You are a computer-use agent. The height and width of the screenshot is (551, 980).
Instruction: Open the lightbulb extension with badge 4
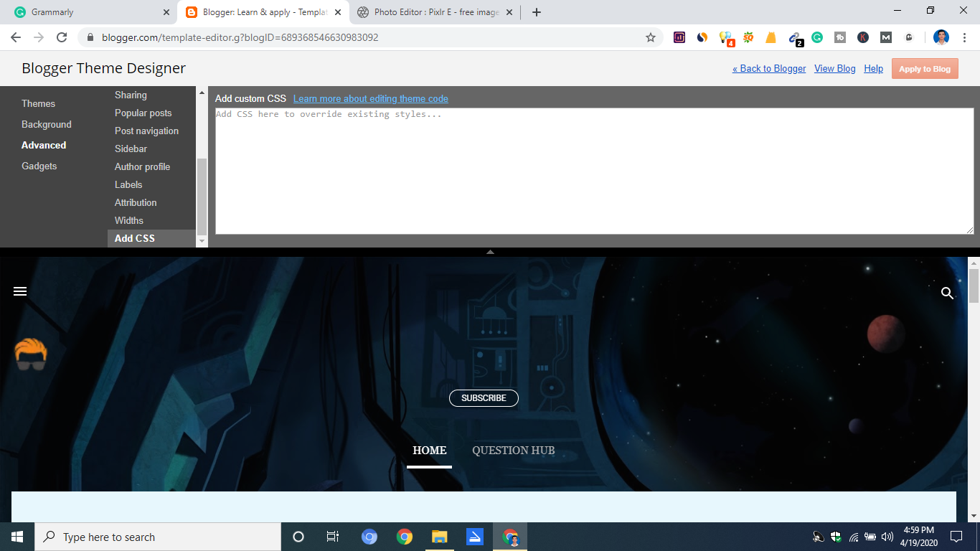[x=726, y=38]
